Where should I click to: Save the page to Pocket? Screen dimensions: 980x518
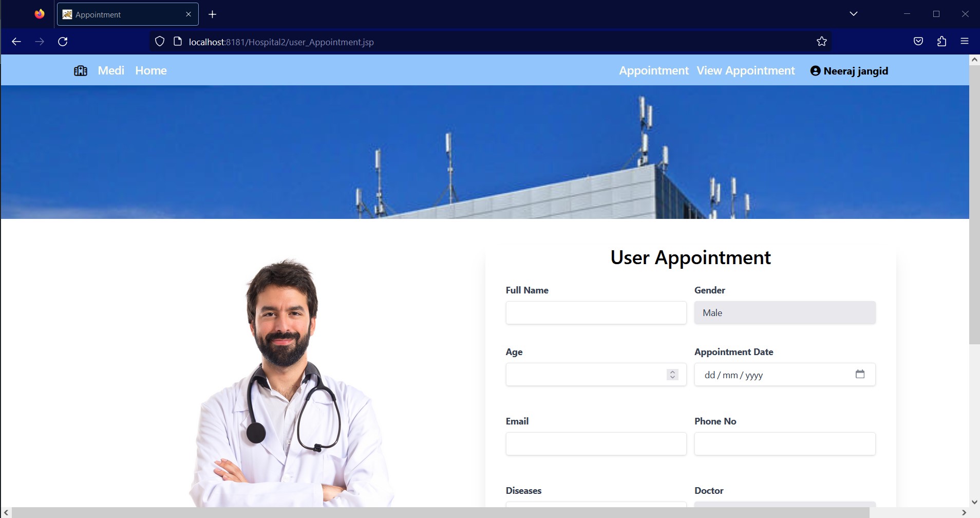(x=918, y=42)
